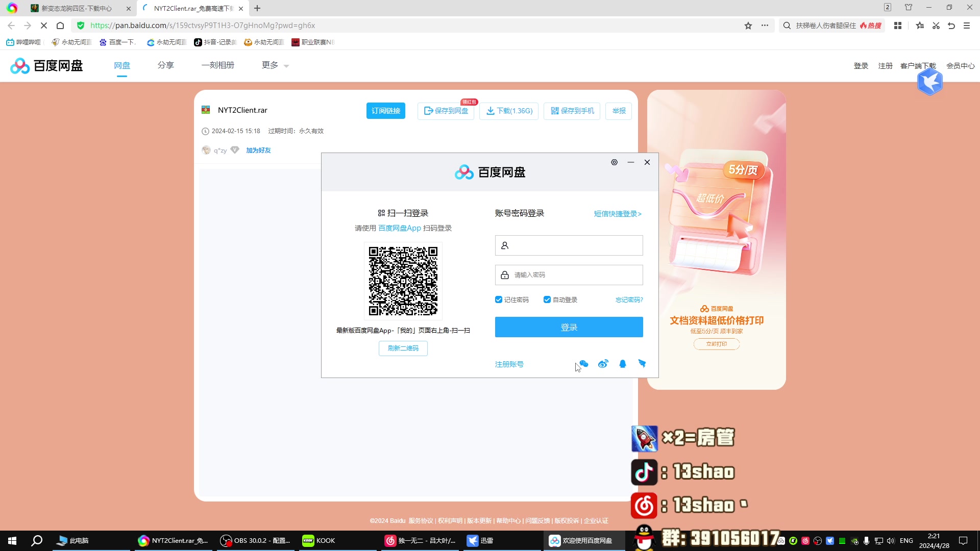Click the 登录 link in page header
This screenshot has width=980, height=551.
click(861, 66)
